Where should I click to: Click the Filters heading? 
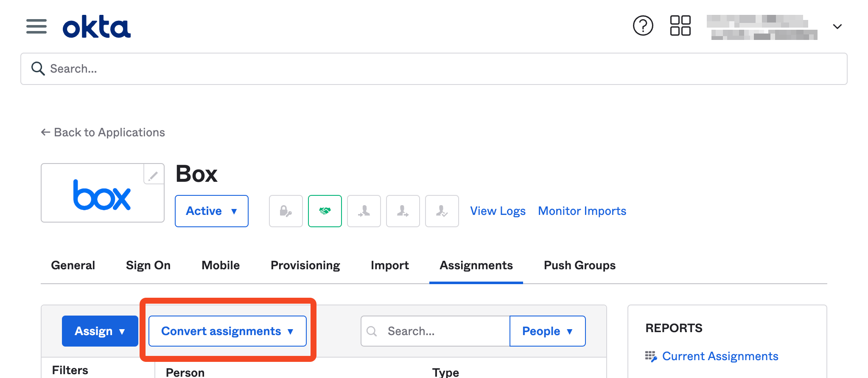tap(70, 370)
